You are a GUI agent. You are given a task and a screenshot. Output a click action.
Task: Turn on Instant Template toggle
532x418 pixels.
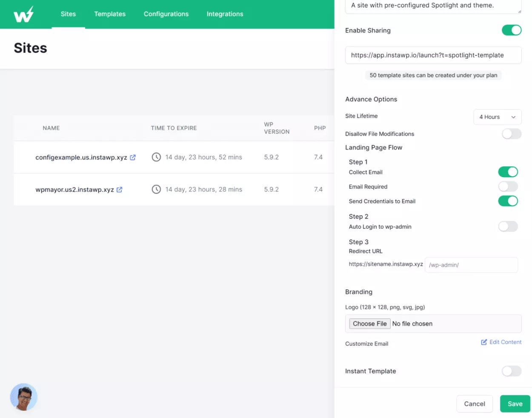click(512, 371)
